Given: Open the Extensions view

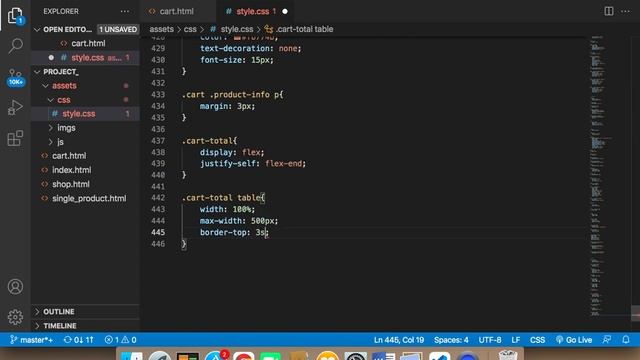Looking at the screenshot, I should pos(15,138).
